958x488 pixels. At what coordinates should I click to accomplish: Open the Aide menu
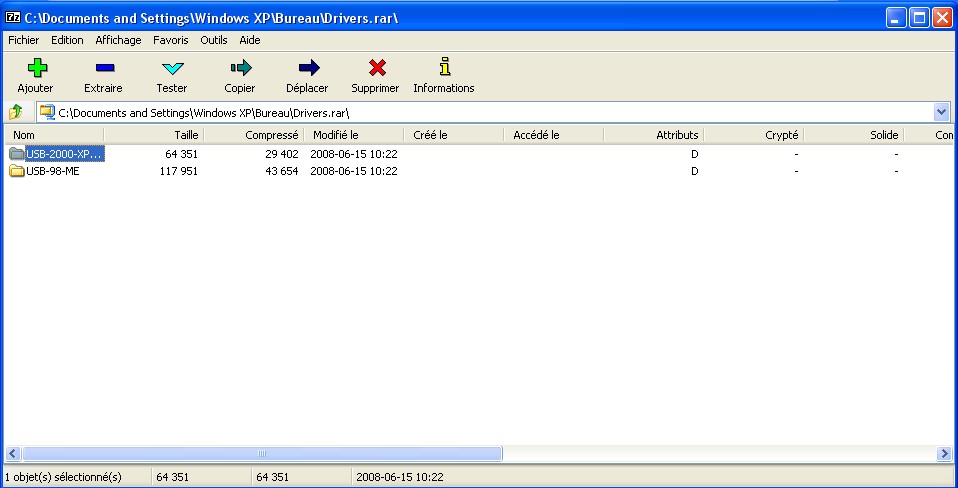point(250,40)
